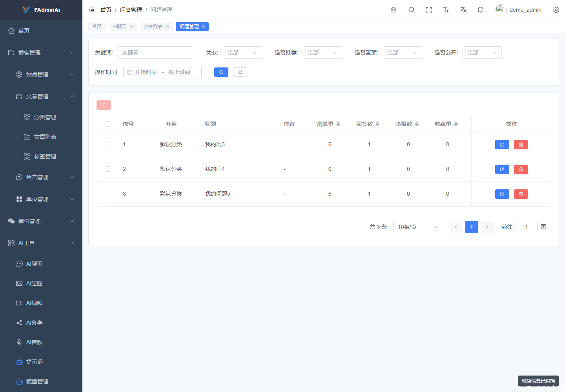Screen dimensions: 565x392
Task: Open 模型管理 in the sidebar
Action: pos(41,381)
